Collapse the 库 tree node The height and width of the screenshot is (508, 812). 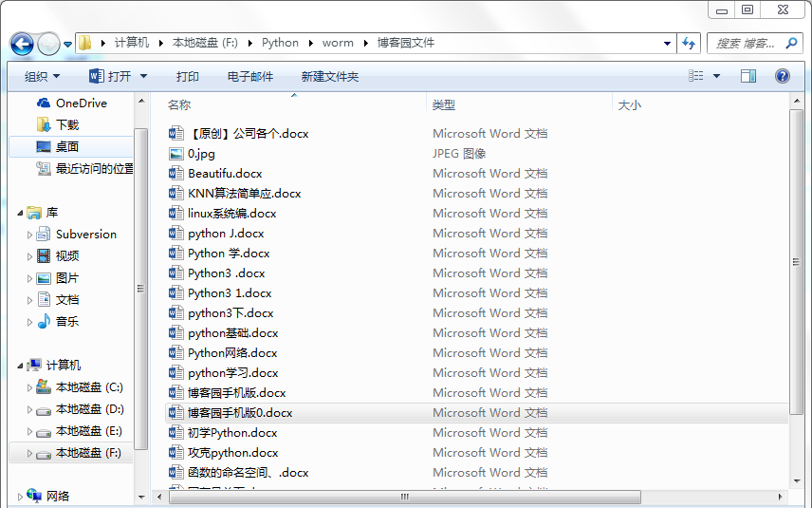20,213
